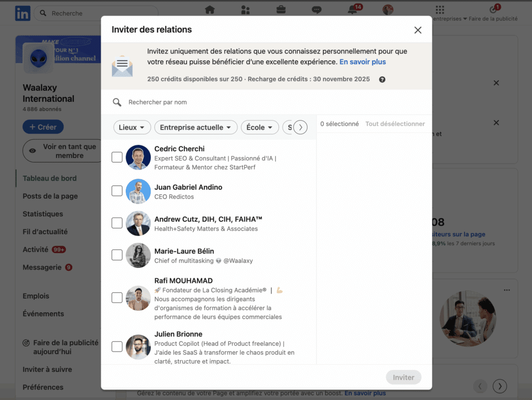This screenshot has width=532, height=400.
Task: Click the Inviter button
Action: 404,377
